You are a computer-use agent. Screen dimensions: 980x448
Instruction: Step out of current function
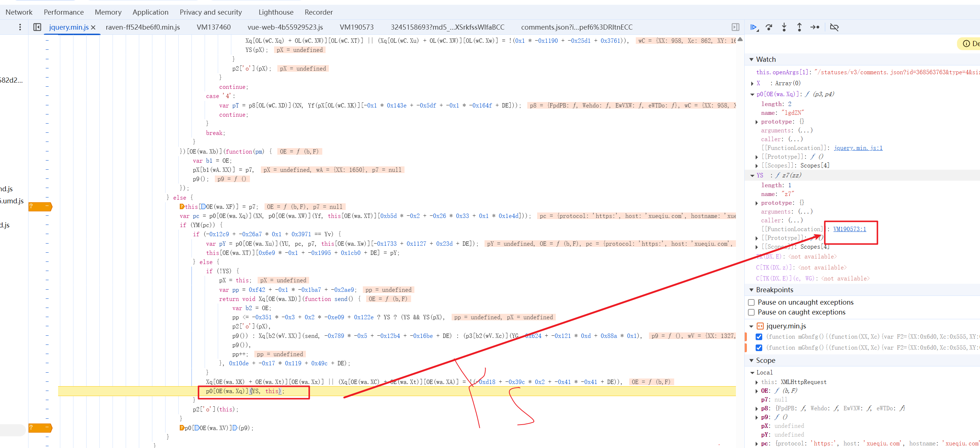tap(799, 27)
